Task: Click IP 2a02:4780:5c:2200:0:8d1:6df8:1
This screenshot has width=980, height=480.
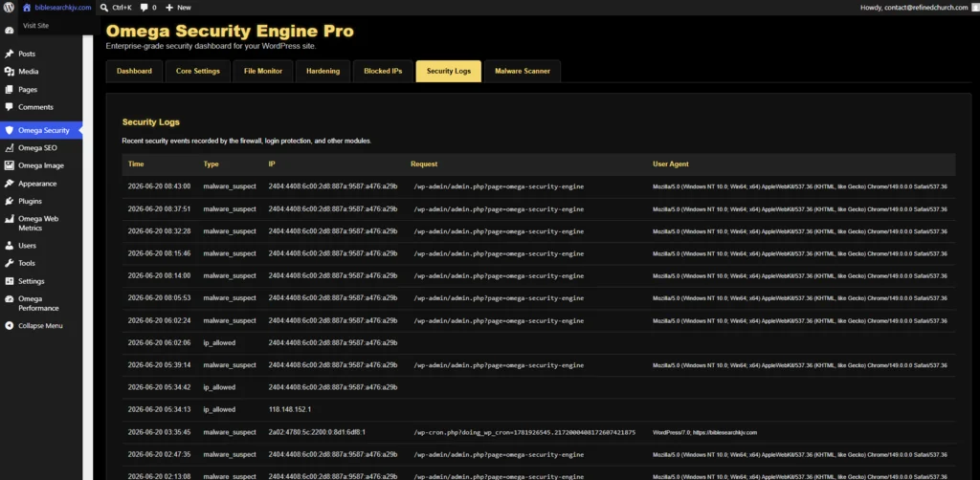Action: point(317,432)
